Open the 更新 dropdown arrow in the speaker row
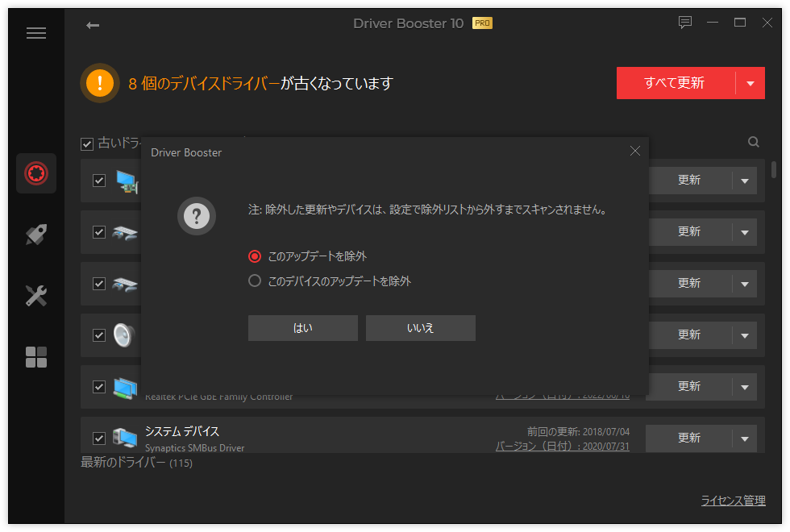790x532 pixels. [x=745, y=335]
